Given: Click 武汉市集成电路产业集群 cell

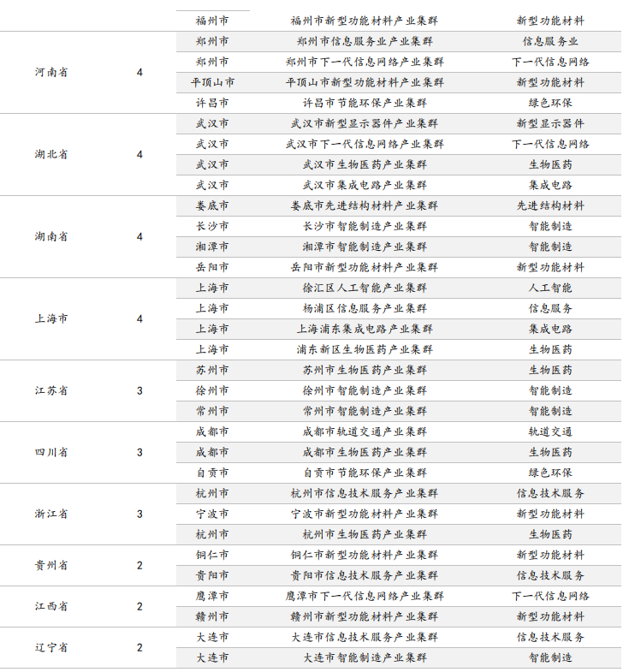Looking at the screenshot, I should 365,185.
